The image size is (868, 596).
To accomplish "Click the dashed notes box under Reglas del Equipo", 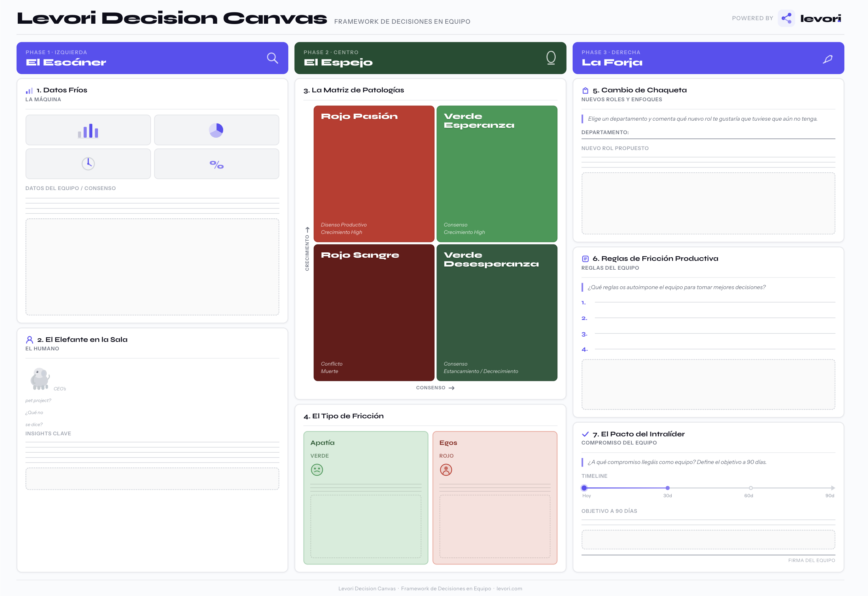I will click(708, 384).
